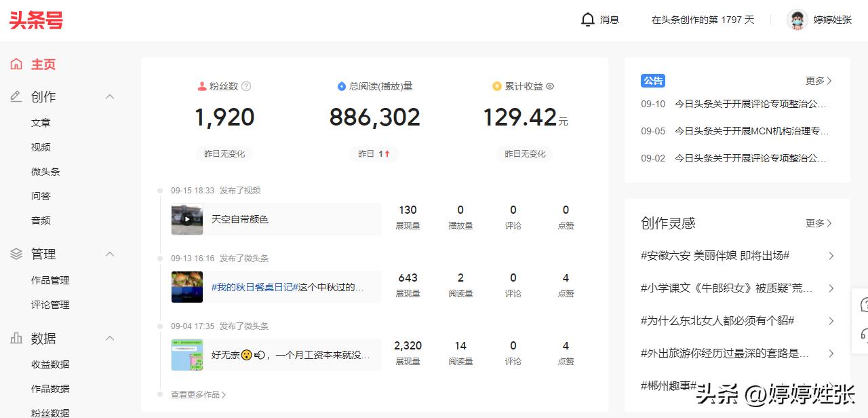The image size is (868, 418).
Task: Open 粉丝数据 in the sidebar
Action: pyautogui.click(x=50, y=413)
